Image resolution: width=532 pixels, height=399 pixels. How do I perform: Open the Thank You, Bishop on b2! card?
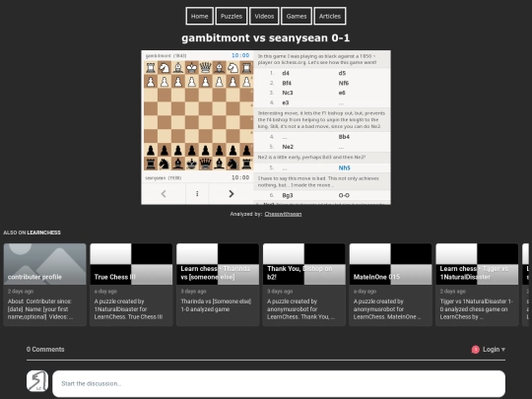tap(304, 285)
